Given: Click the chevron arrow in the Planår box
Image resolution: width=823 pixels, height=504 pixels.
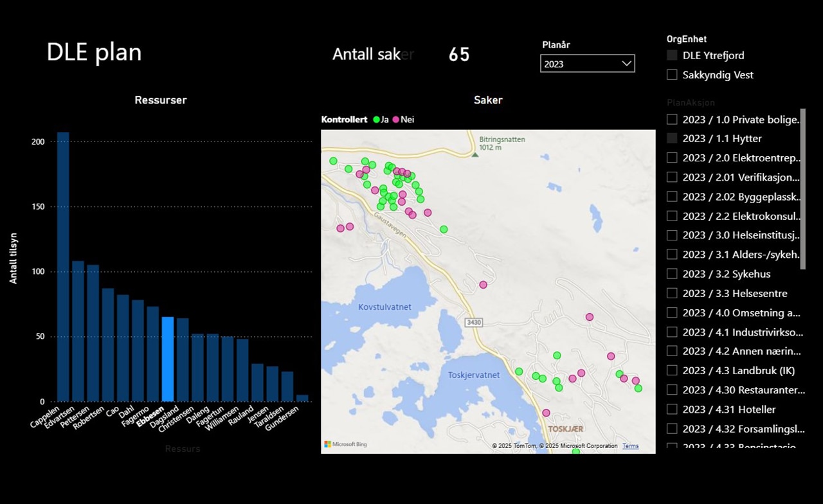Looking at the screenshot, I should (626, 64).
